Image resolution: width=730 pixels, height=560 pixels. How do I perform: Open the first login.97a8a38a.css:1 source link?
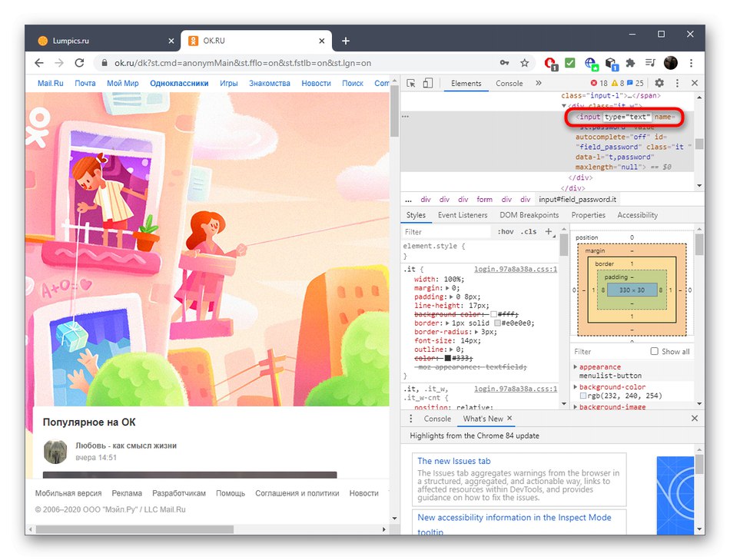click(516, 269)
